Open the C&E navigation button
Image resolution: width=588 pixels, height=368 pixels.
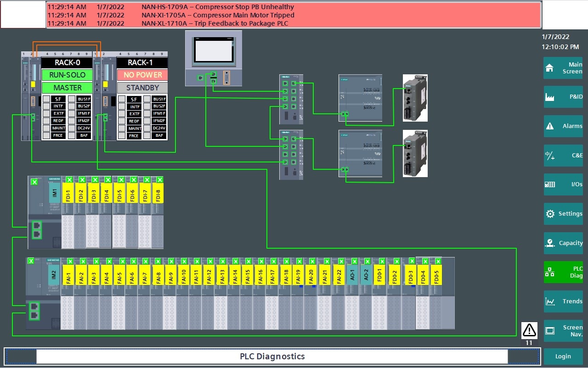click(563, 156)
